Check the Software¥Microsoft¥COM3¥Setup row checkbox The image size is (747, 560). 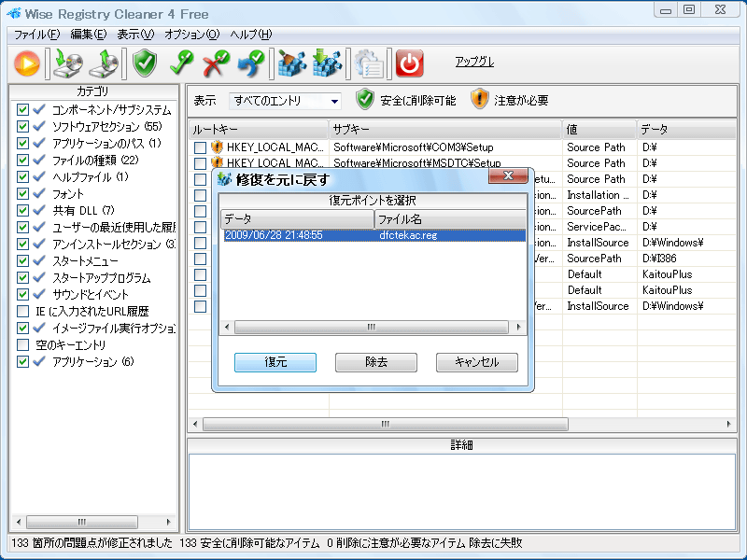[x=200, y=147]
